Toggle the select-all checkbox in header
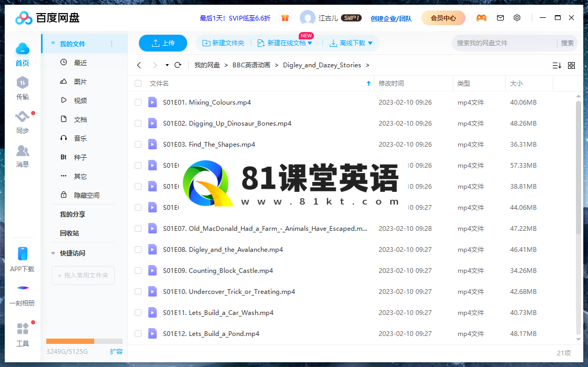The width and height of the screenshot is (588, 367). pyautogui.click(x=138, y=83)
